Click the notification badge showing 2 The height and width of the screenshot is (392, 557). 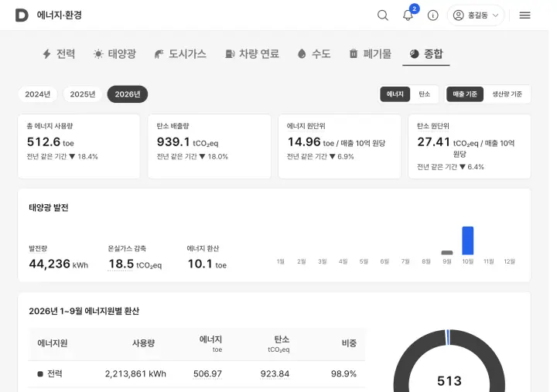pyautogui.click(x=414, y=9)
